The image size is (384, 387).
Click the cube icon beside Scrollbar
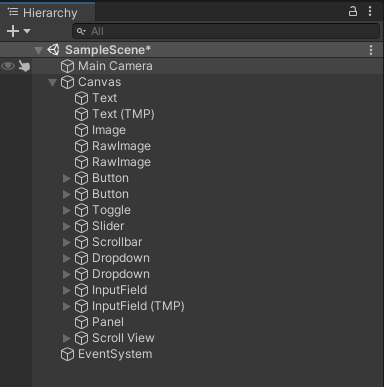point(81,242)
